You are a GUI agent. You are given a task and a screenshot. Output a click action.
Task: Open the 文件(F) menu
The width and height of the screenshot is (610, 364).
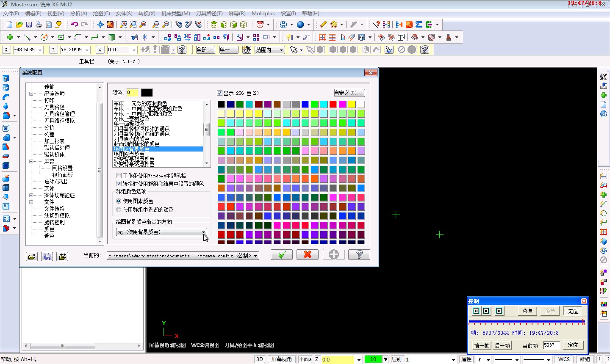pos(11,14)
